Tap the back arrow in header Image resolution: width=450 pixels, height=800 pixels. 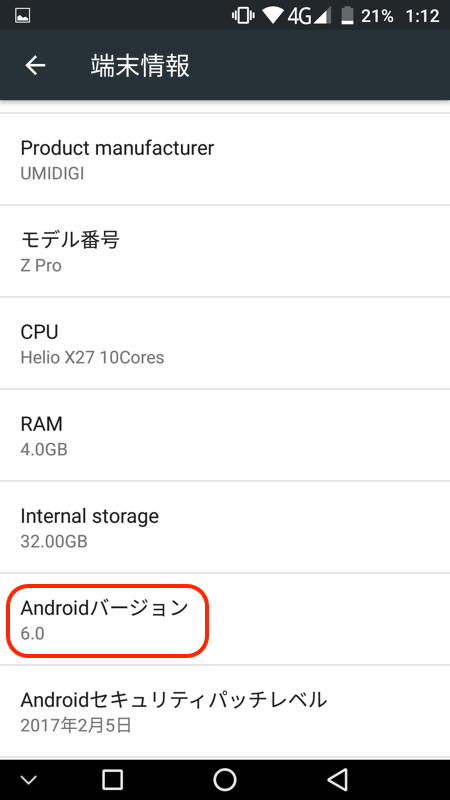[35, 65]
